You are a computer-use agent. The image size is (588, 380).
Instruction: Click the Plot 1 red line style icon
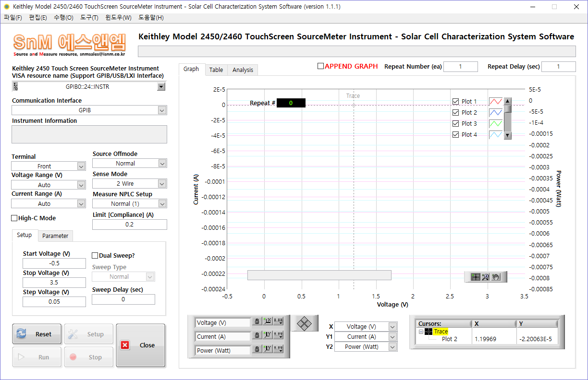point(496,101)
